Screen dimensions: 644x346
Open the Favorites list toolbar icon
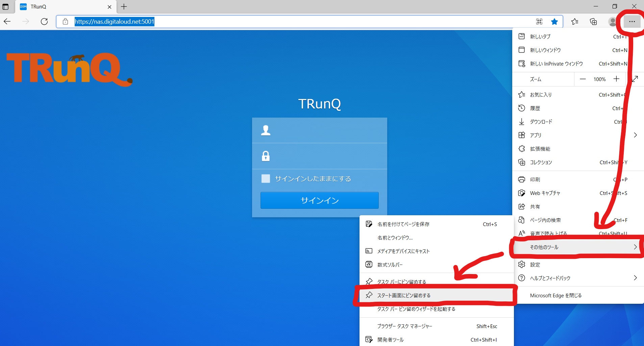[575, 22]
